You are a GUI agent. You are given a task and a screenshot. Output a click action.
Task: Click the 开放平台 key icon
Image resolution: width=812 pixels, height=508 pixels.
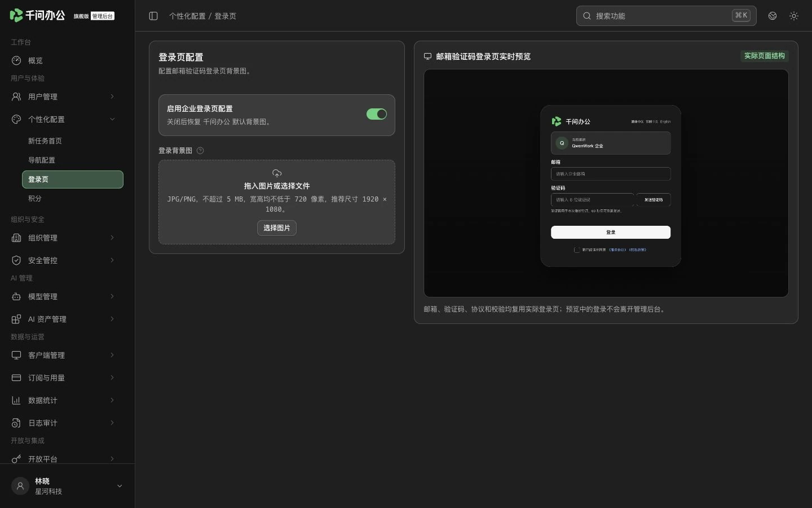16,459
